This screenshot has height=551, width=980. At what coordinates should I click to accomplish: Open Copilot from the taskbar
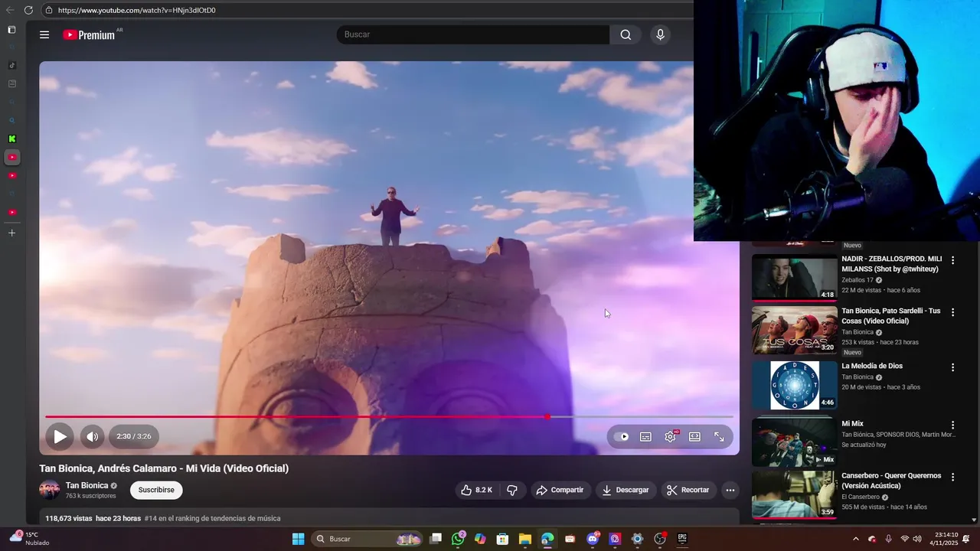[480, 539]
